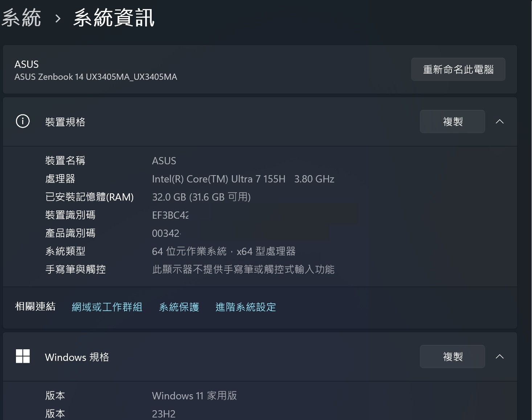This screenshot has width=532, height=420.
Task: Copy device specs with 裝置規格 複製 button
Action: point(452,122)
